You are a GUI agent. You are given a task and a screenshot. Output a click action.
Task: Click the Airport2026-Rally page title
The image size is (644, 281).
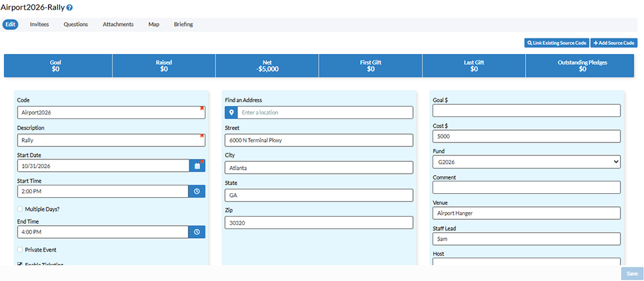click(x=33, y=7)
